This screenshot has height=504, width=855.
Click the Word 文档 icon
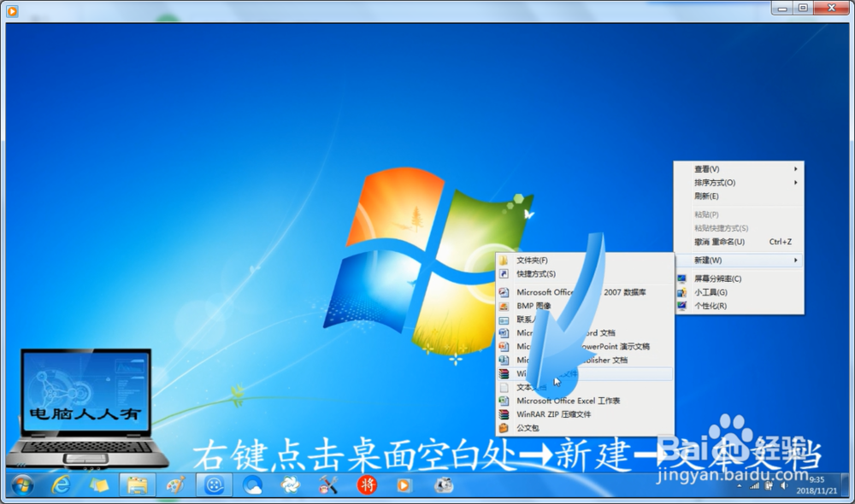[x=504, y=333]
